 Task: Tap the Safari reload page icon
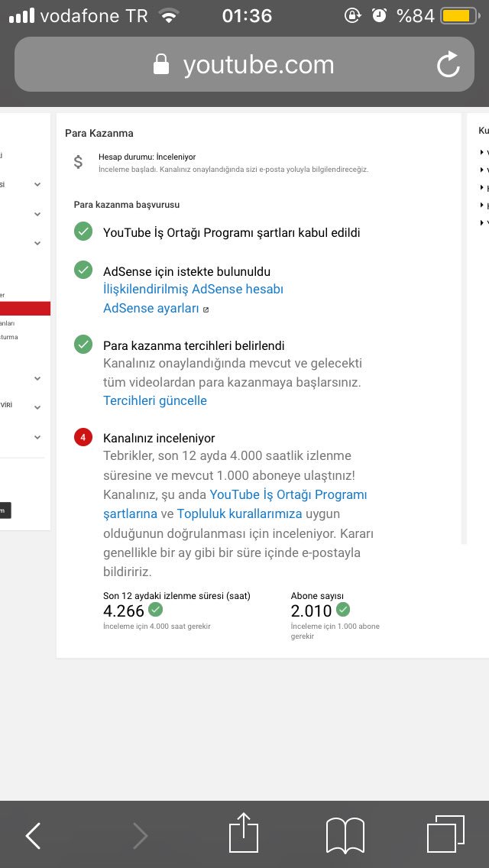coord(448,64)
